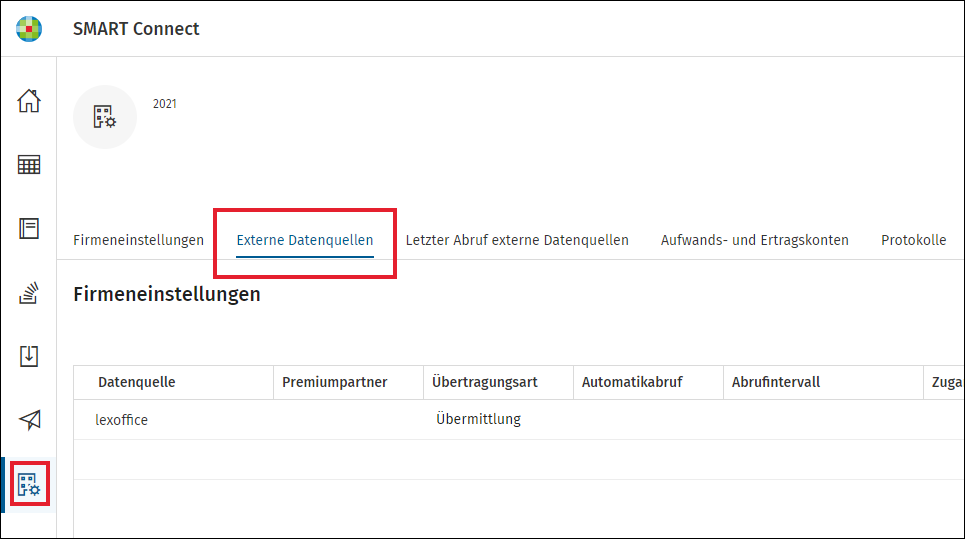The width and height of the screenshot is (965, 539).
Task: Switch to Externe Datenquellen tab
Action: (305, 240)
